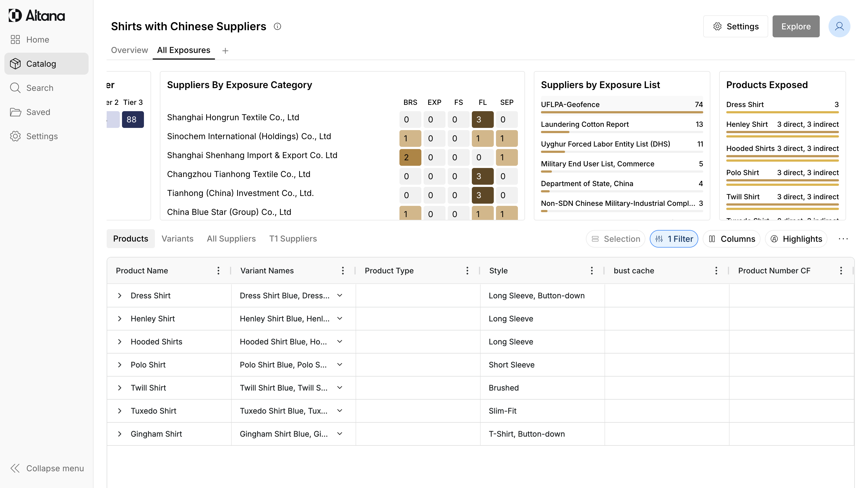Select the T1 Suppliers tab
The image size is (868, 488).
point(293,239)
